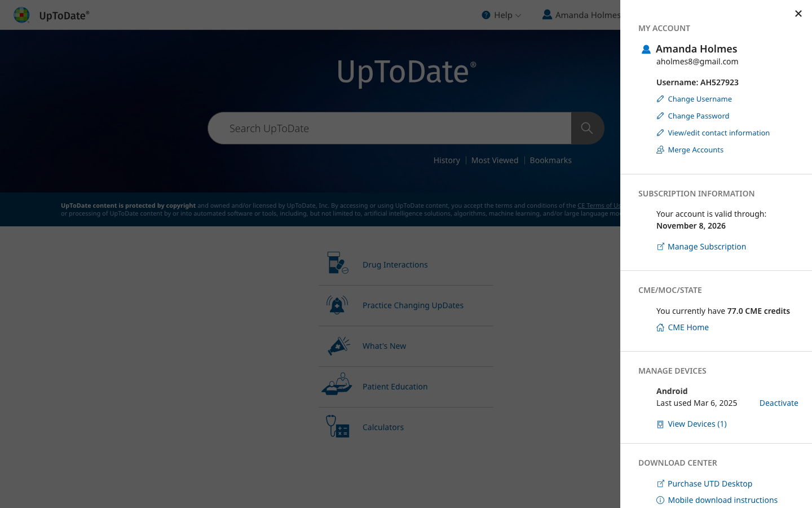Viewport: 812px width, 508px height.
Task: Click the user icon beside Amanda Holmes in header
Action: [x=547, y=15]
